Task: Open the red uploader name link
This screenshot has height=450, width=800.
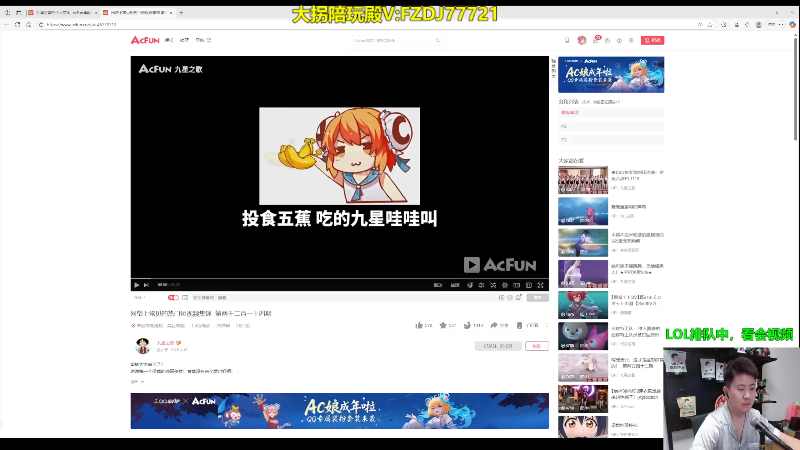Action: tap(166, 343)
